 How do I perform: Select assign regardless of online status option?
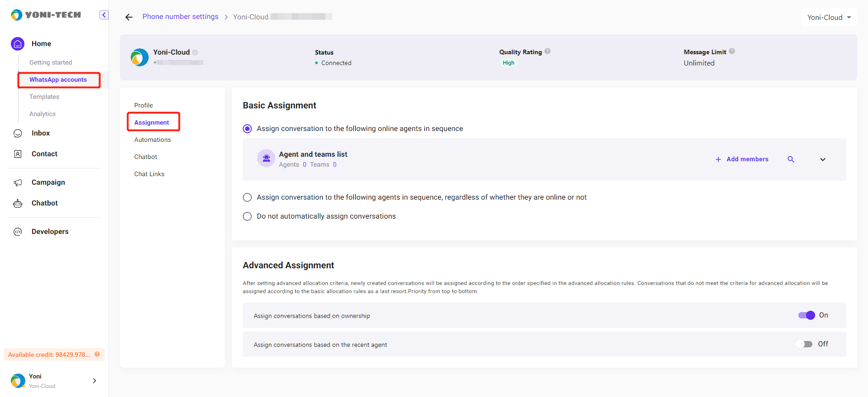[x=247, y=197]
